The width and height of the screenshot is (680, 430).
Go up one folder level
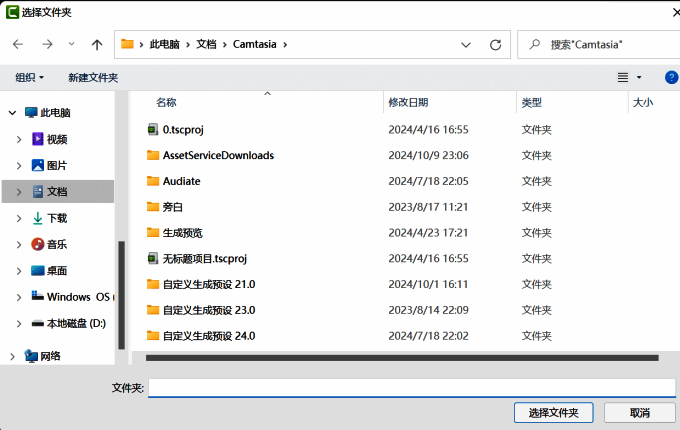97,44
